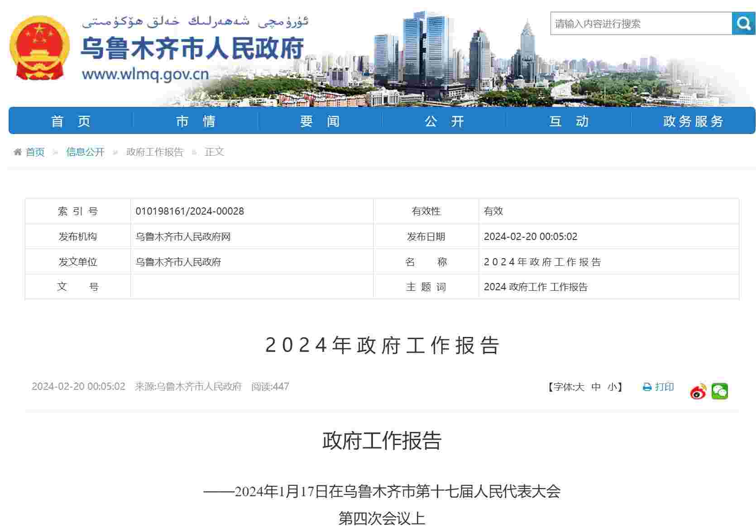Go to the 要闻 news section
Image resolution: width=756 pixels, height=532 pixels.
click(x=320, y=121)
